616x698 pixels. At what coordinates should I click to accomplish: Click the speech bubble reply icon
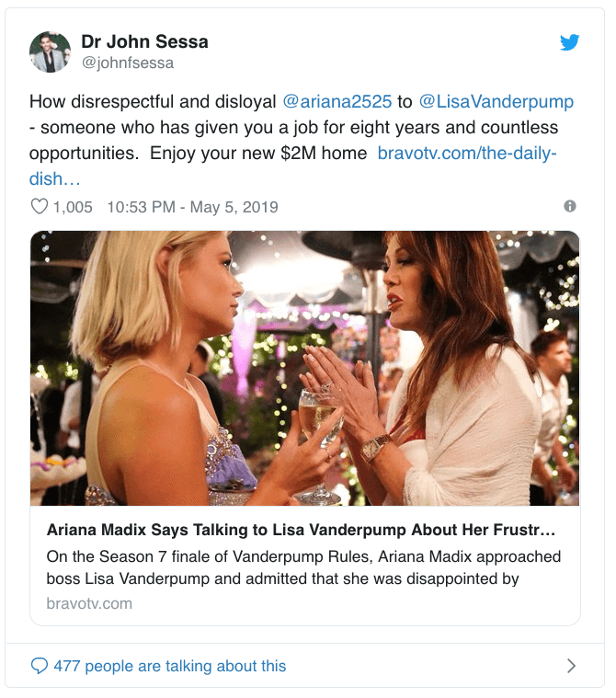click(x=40, y=666)
